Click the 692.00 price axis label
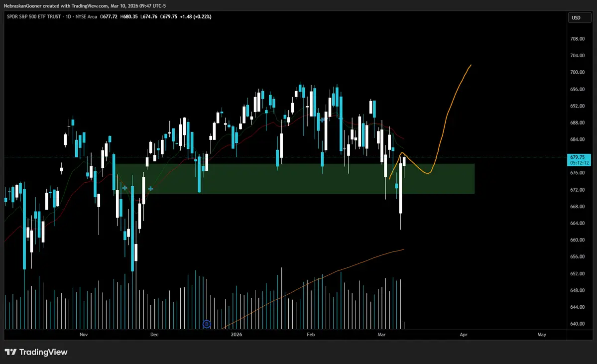The height and width of the screenshot is (364, 597). coord(577,106)
